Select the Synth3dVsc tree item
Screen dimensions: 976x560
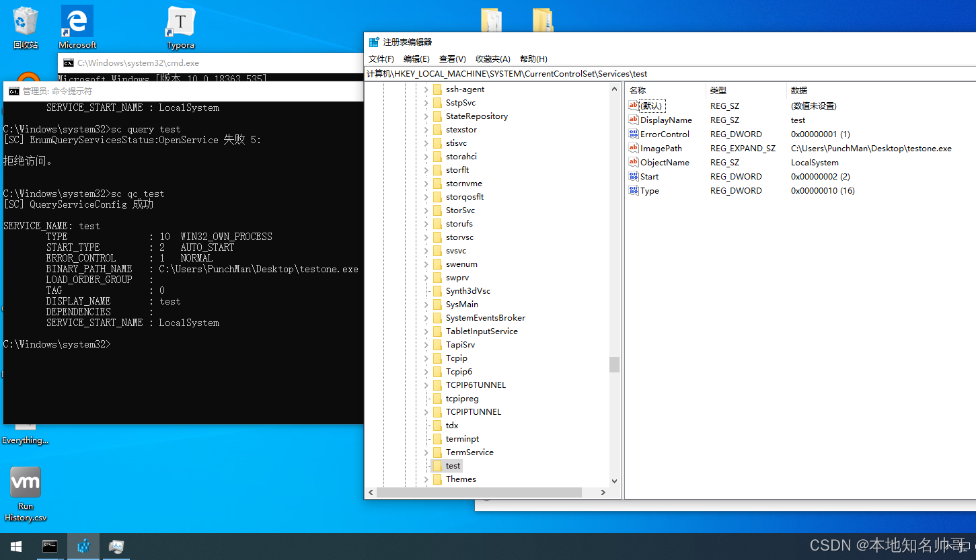click(468, 291)
